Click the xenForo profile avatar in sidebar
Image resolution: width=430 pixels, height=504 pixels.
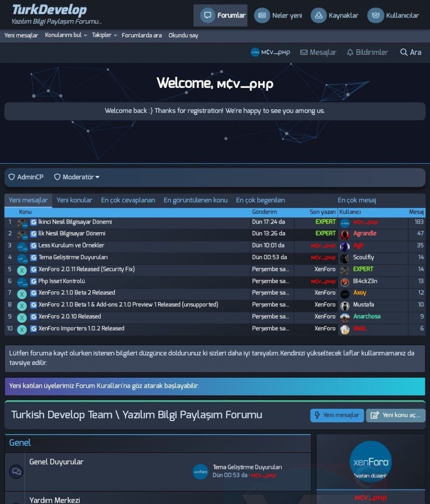pos(370,462)
